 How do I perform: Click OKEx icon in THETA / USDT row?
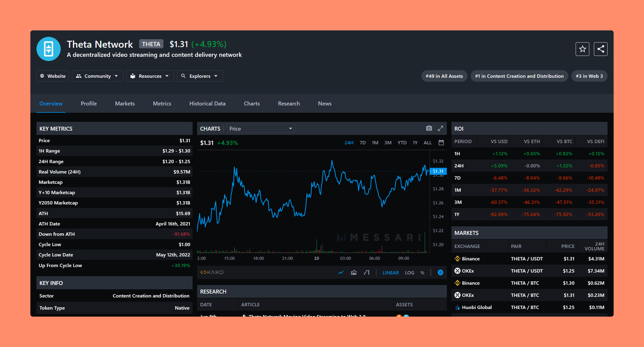[457, 271]
